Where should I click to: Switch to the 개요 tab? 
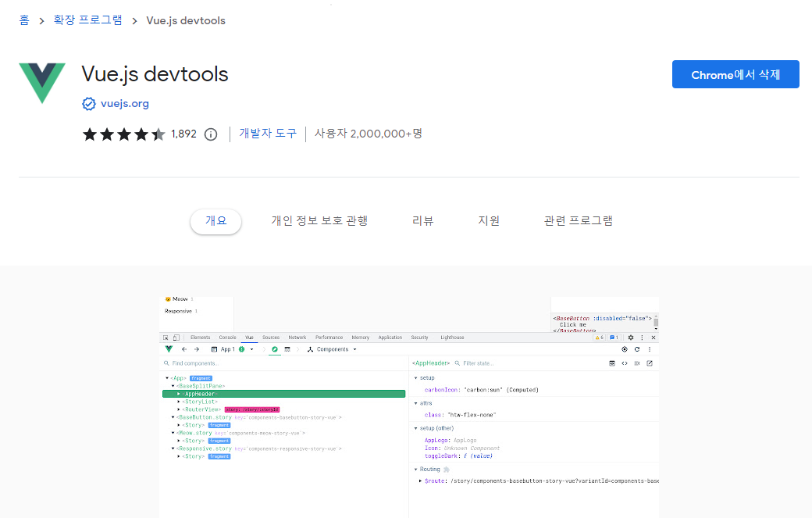point(216,221)
